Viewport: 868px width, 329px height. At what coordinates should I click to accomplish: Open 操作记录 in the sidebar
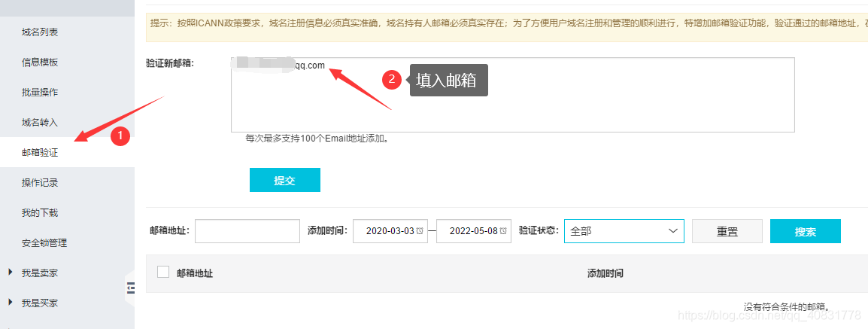[x=40, y=182]
